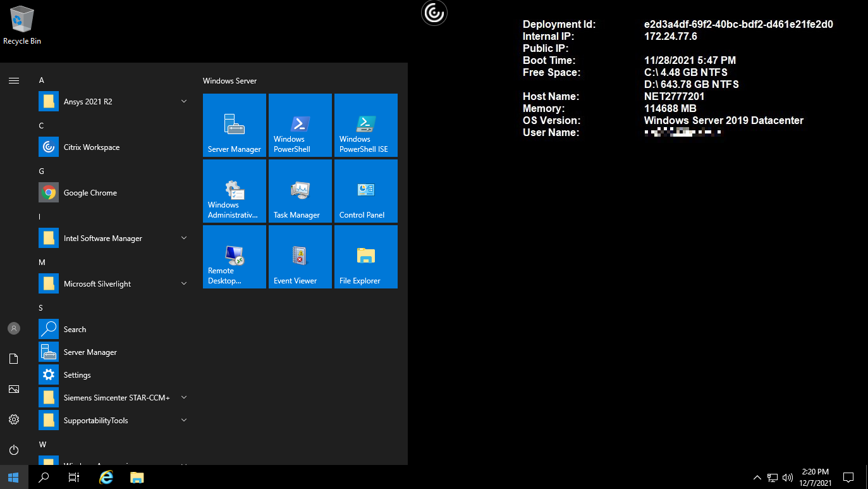The width and height of the screenshot is (868, 489).
Task: Expand the Siemens Simcenter STAR-CCM+ folder
Action: 114,398
